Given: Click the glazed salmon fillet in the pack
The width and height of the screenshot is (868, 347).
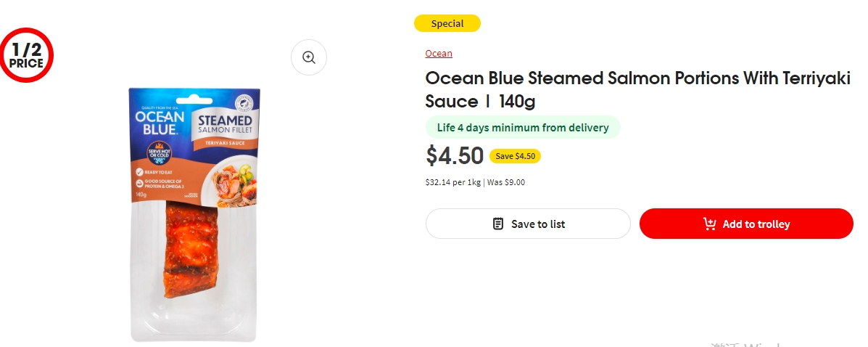Looking at the screenshot, I should click(x=191, y=250).
